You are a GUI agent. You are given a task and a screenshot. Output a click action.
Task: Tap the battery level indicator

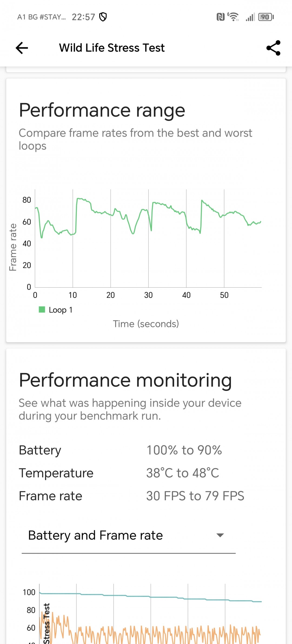pos(266,17)
